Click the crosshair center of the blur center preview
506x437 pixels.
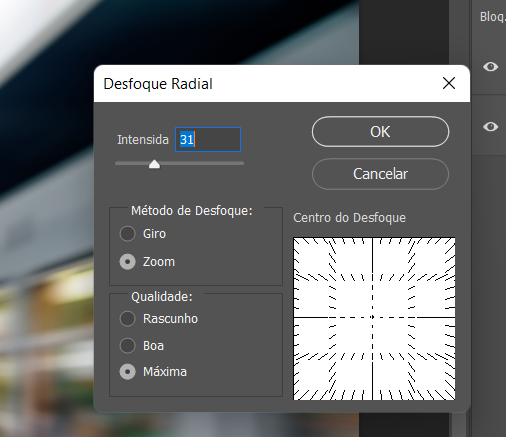[372, 317]
